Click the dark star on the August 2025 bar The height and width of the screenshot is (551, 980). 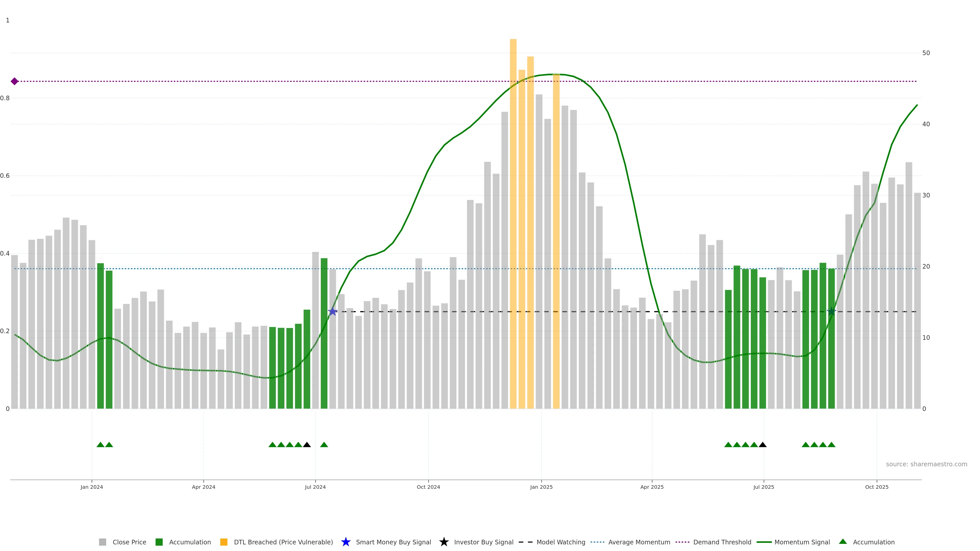pos(831,311)
